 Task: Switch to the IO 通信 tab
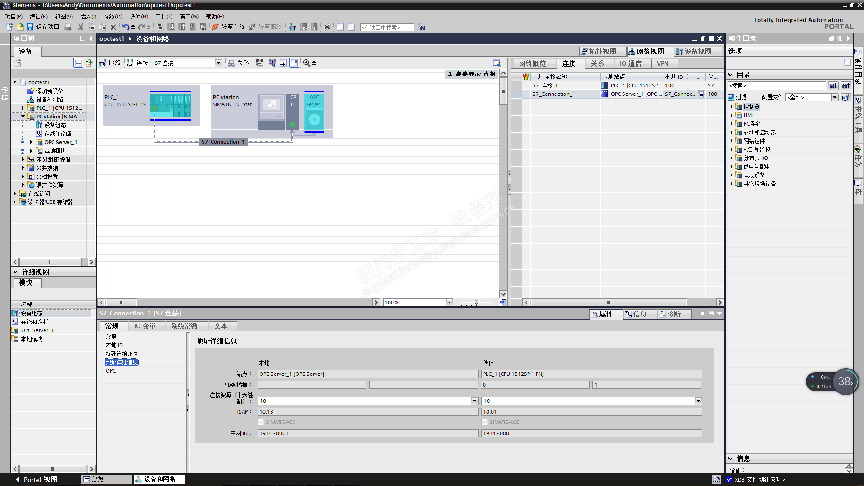pyautogui.click(x=630, y=64)
